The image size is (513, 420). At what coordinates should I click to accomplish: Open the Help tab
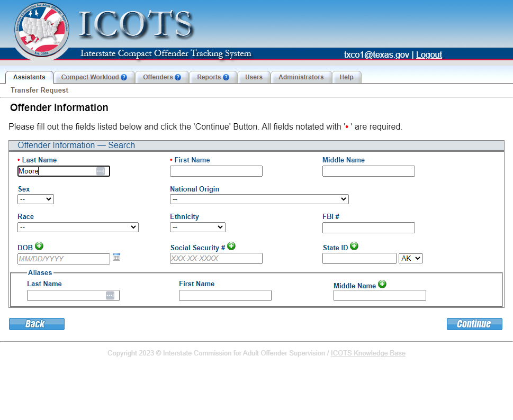[x=346, y=77]
